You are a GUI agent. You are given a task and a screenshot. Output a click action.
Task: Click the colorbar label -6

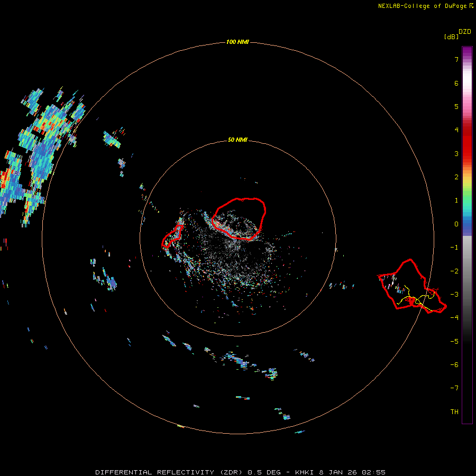(x=454, y=364)
